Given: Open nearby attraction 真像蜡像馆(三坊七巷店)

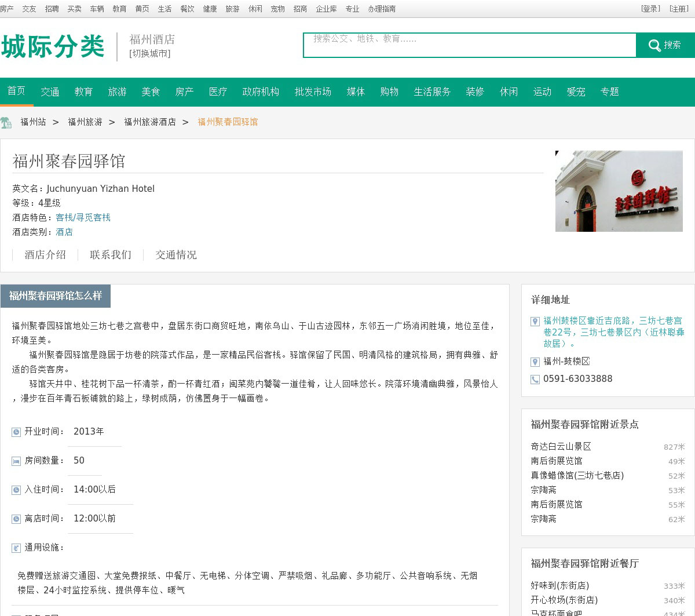Looking at the screenshot, I should [577, 476].
